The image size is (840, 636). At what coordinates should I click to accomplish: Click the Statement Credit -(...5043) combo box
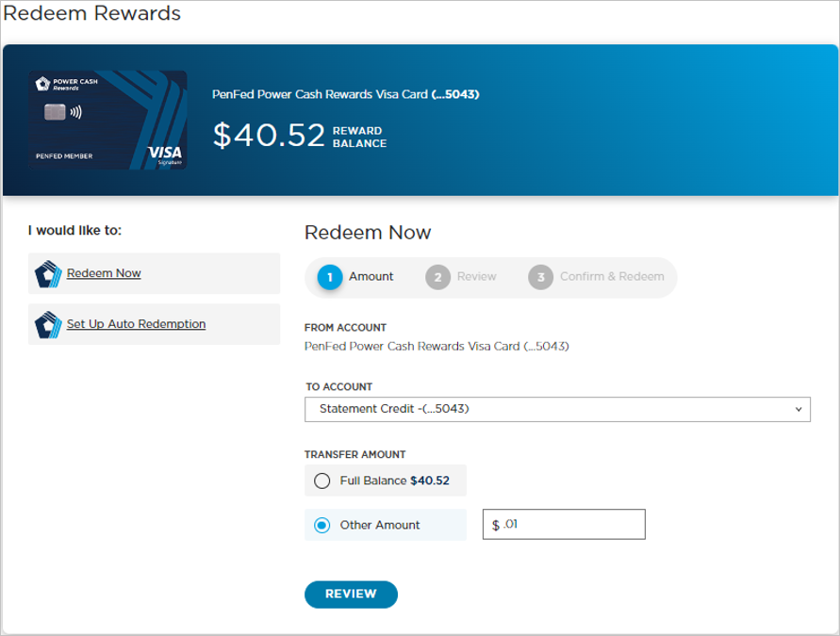[557, 410]
